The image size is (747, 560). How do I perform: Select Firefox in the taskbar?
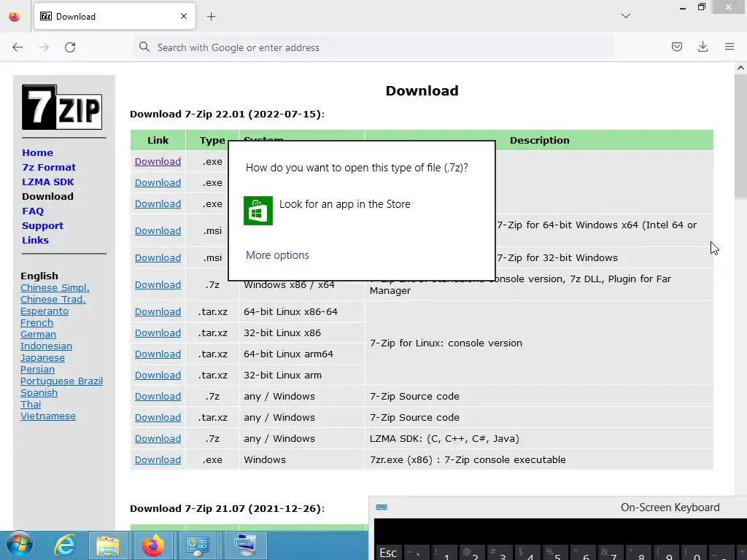point(152,545)
